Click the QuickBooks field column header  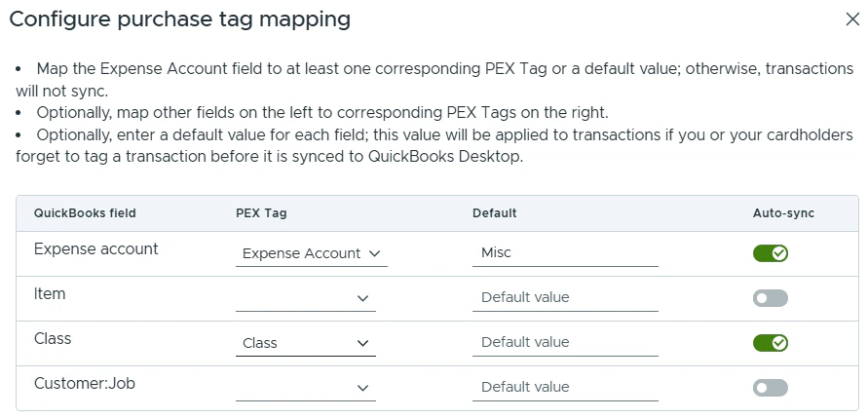pos(85,213)
